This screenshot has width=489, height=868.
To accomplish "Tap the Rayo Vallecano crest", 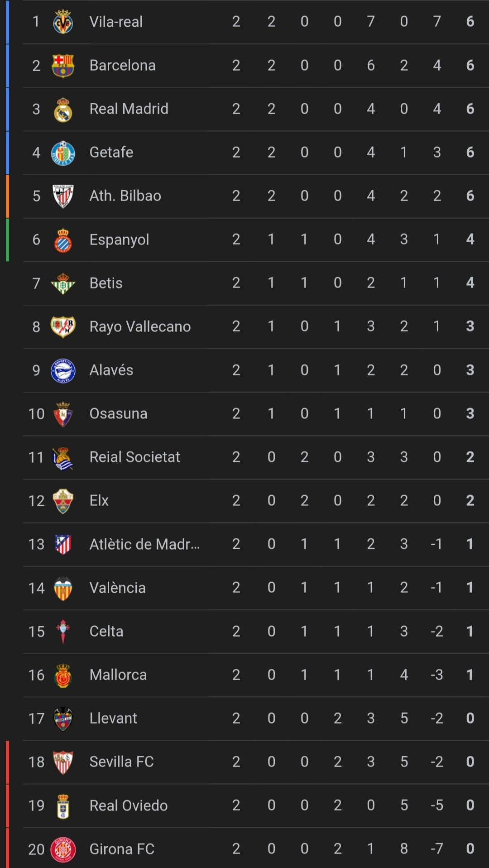I will tap(63, 327).
